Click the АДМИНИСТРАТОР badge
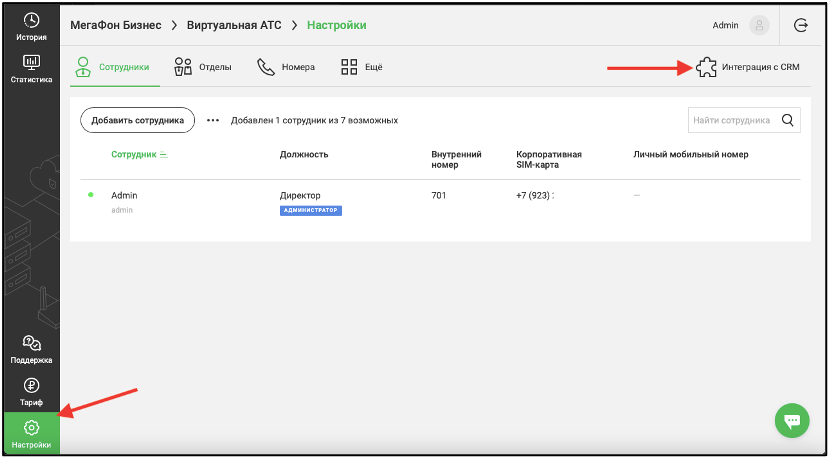 [x=311, y=210]
